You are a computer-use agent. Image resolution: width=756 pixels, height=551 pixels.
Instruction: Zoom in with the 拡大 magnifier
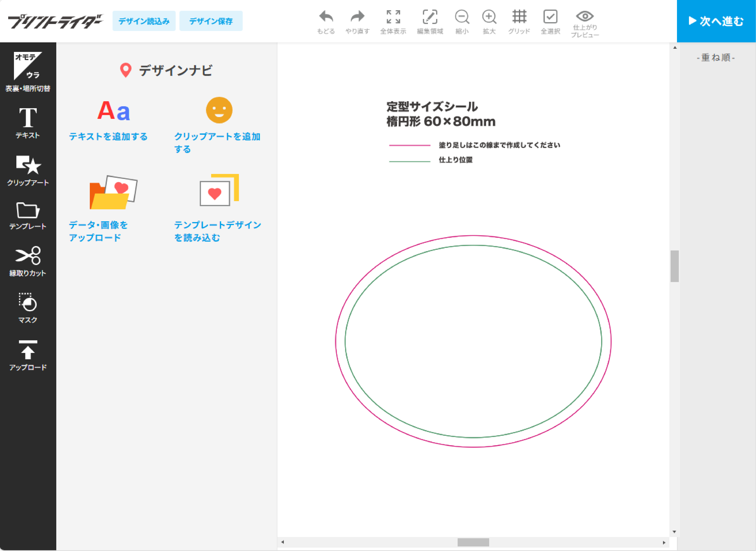489,17
